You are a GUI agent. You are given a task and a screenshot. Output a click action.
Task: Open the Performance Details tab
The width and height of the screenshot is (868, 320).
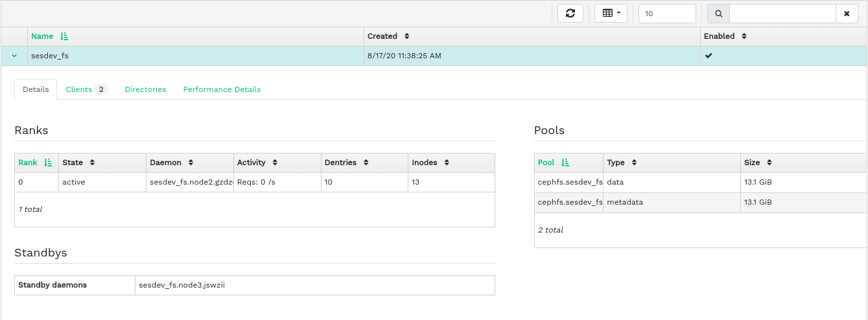(222, 89)
